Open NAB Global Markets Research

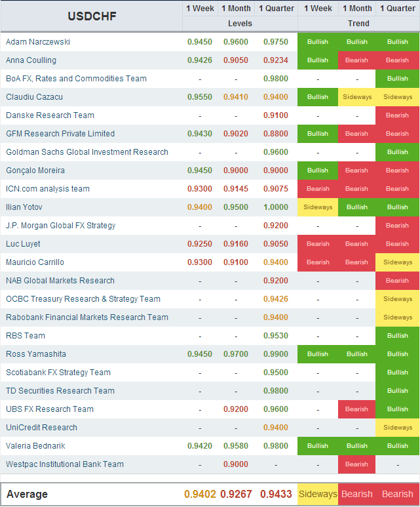60,281
